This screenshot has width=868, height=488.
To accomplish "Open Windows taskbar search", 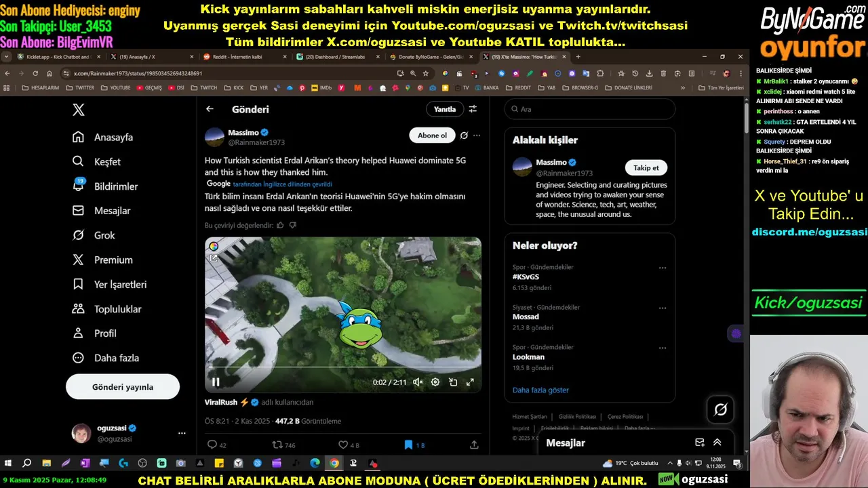I will [27, 464].
